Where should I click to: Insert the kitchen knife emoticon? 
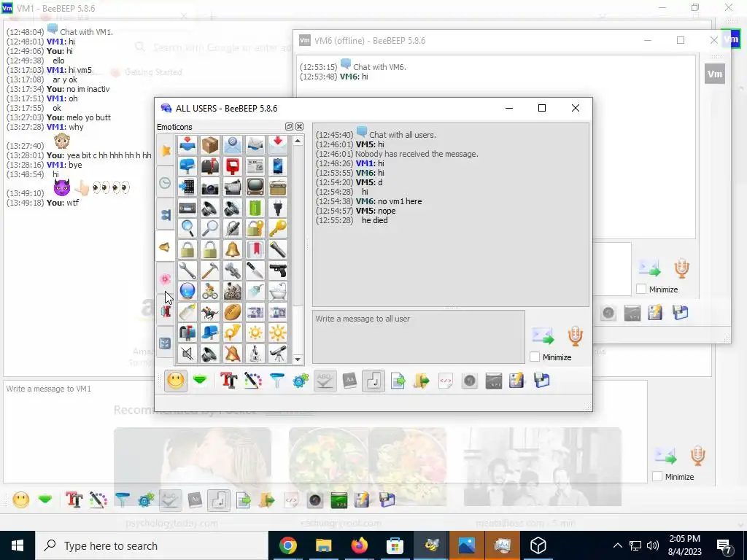click(x=255, y=271)
